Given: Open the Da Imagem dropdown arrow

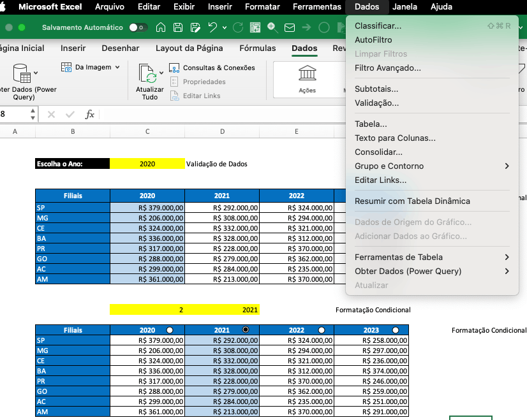Looking at the screenshot, I should pos(117,68).
